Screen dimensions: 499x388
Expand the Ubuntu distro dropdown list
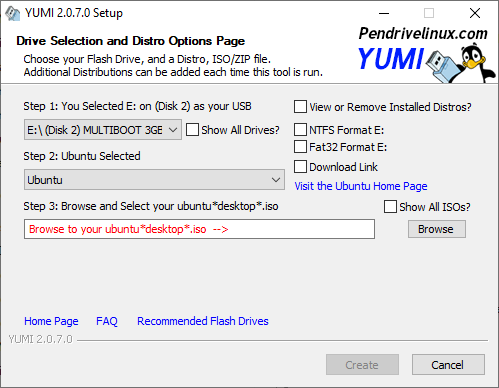(x=154, y=180)
